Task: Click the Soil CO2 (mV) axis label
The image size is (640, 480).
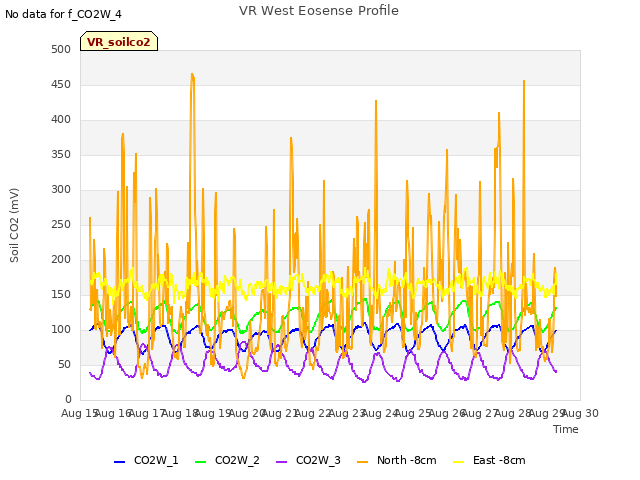Action: click(14, 225)
